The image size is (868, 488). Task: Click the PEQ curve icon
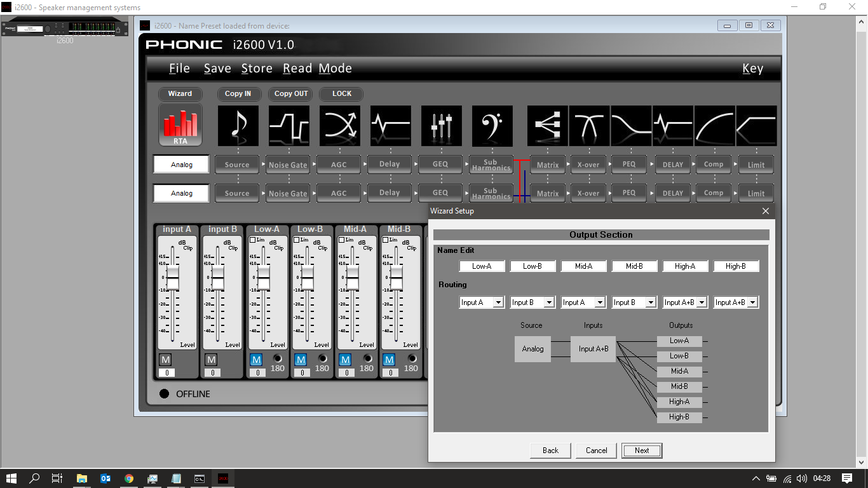(x=632, y=126)
